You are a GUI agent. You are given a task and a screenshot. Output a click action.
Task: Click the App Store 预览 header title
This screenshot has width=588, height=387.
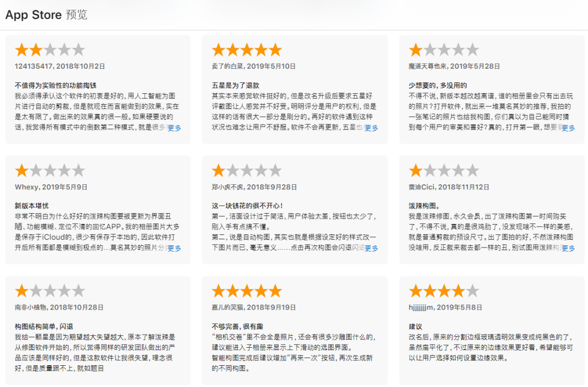(x=46, y=15)
